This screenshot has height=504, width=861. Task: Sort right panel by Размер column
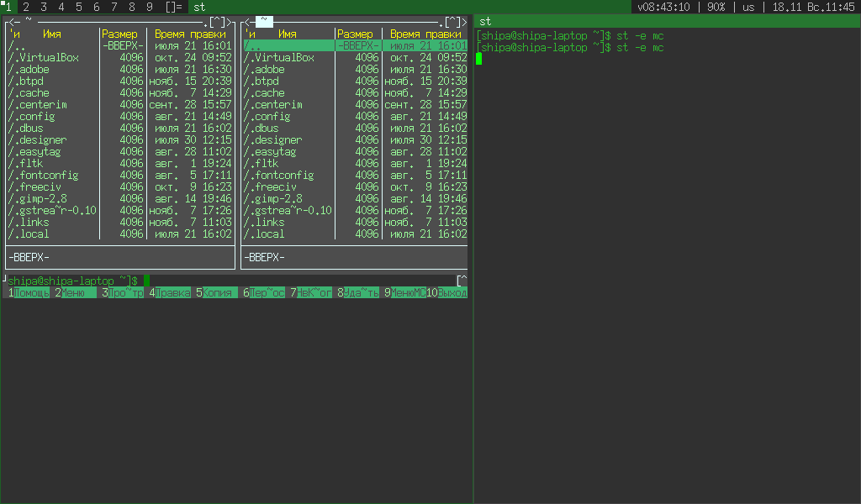click(354, 34)
